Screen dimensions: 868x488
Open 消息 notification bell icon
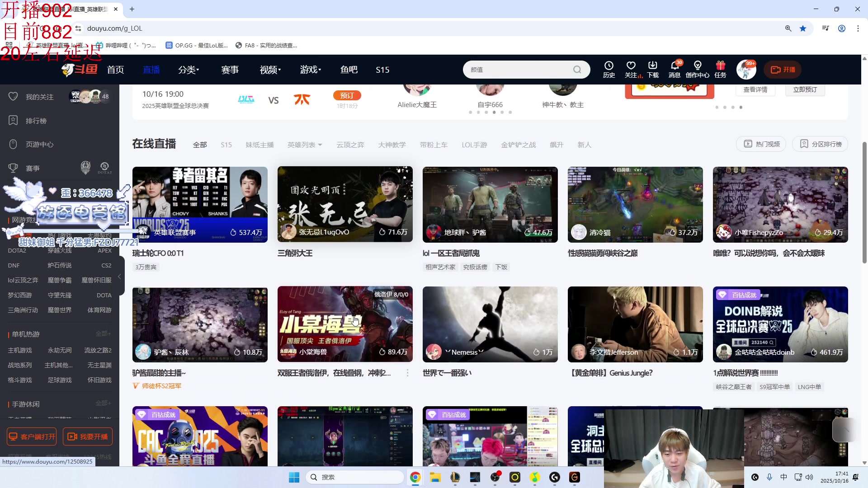pyautogui.click(x=675, y=66)
